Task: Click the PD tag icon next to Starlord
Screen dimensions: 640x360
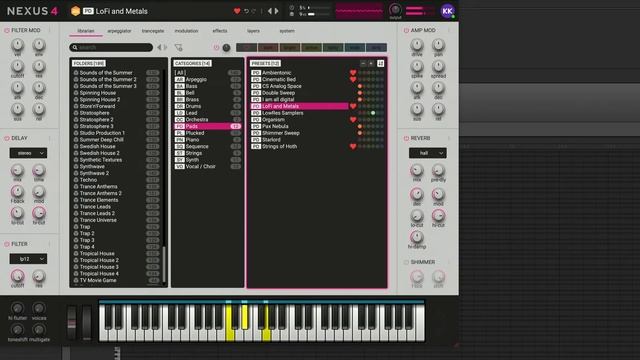Action: [256, 140]
